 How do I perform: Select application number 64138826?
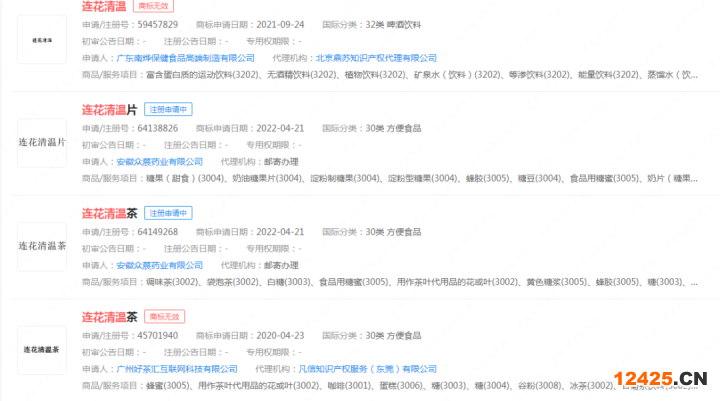(x=158, y=129)
